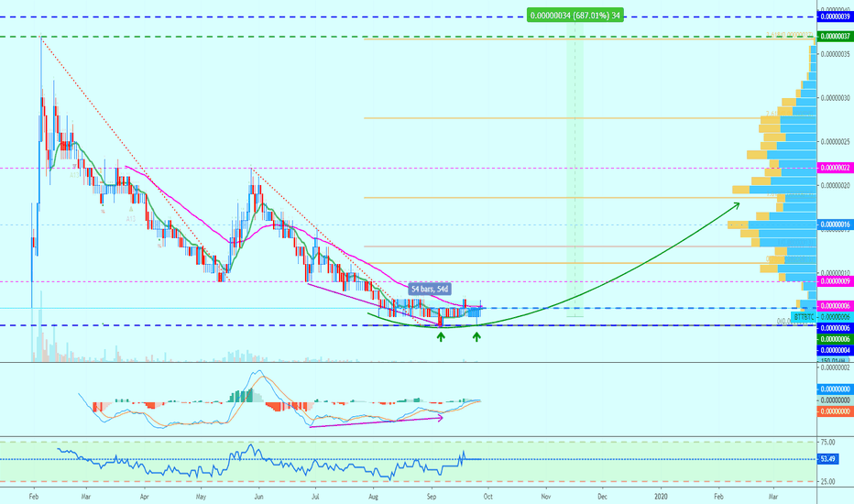Viewport: 854px width, 504px height.
Task: Click the magenta 0.00000022 price label
Action: point(835,168)
